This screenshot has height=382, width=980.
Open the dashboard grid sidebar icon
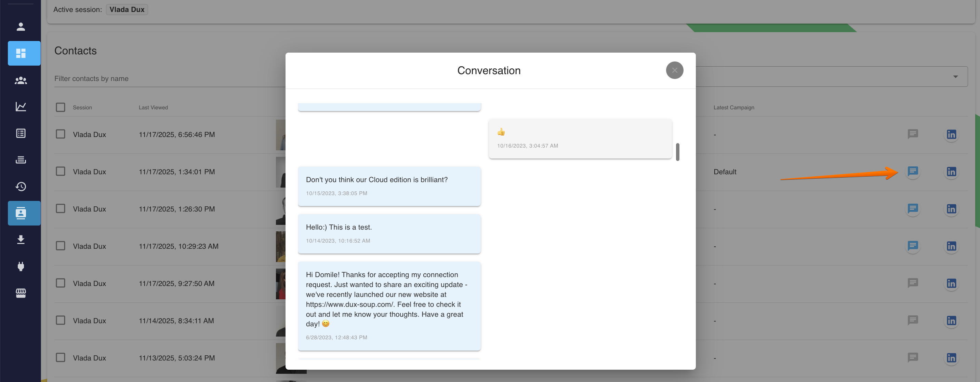pos(21,53)
